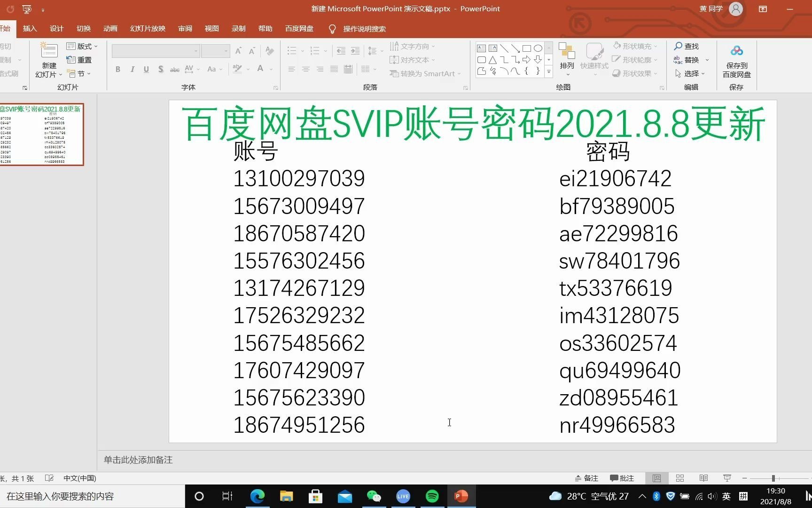Click Increase Indent icon
The image size is (812, 508).
[355, 51]
